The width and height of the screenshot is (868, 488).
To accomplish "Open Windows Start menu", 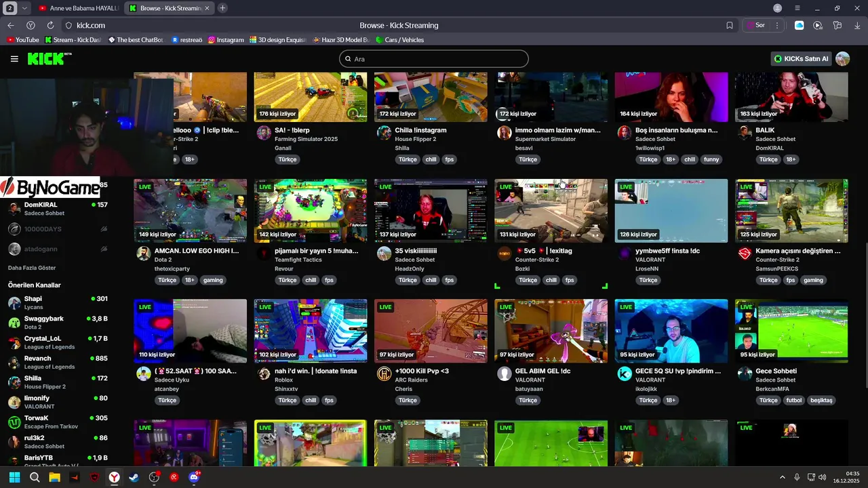I will point(14,477).
